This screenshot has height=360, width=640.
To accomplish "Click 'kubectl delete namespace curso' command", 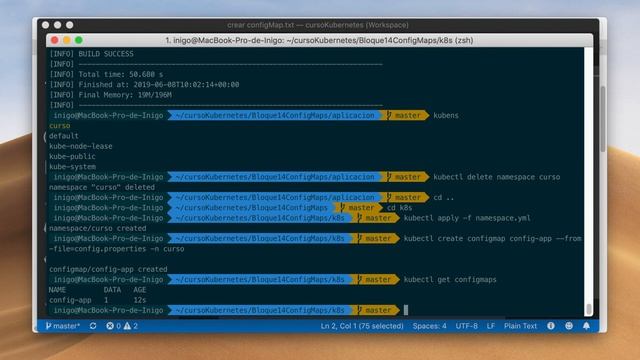I will click(x=496, y=177).
